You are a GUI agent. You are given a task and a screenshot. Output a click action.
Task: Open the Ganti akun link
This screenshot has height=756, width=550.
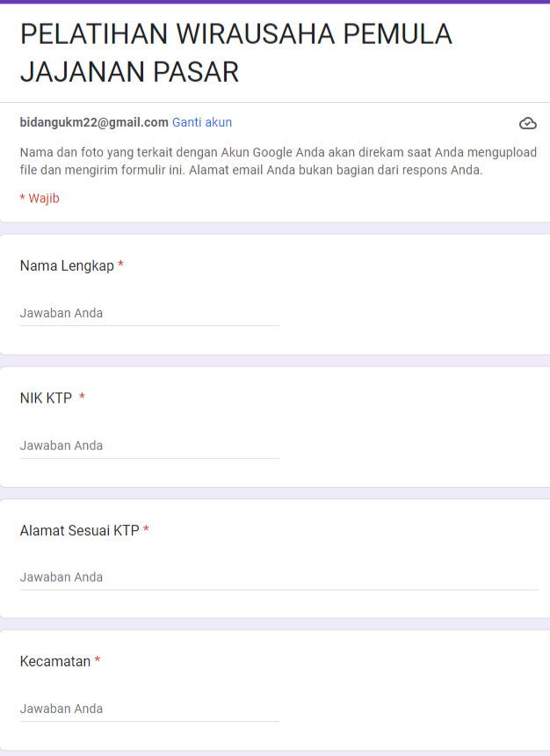click(x=202, y=122)
